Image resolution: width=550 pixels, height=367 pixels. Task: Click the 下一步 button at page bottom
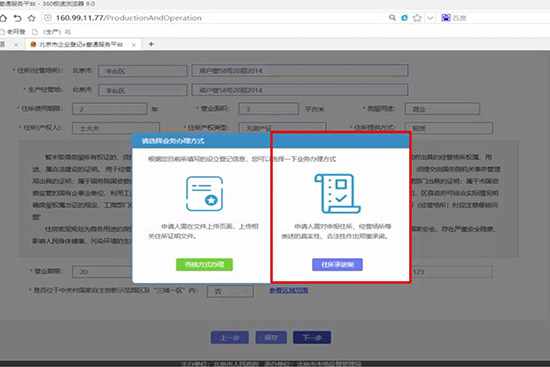point(312,338)
